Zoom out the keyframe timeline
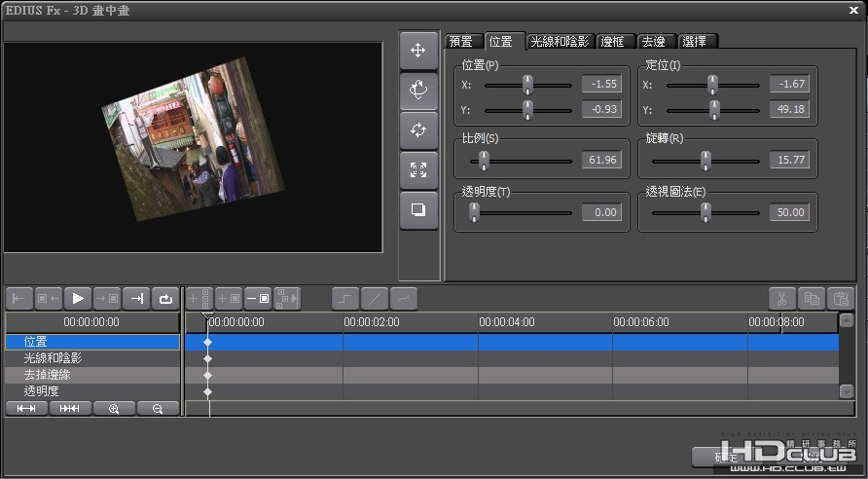Image resolution: width=868 pixels, height=479 pixels. pos(158,409)
